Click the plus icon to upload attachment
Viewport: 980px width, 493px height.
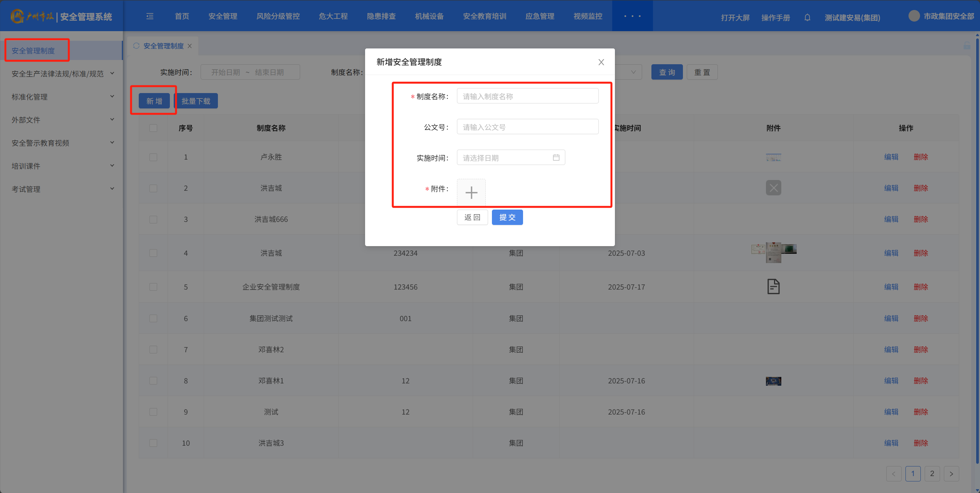click(471, 192)
